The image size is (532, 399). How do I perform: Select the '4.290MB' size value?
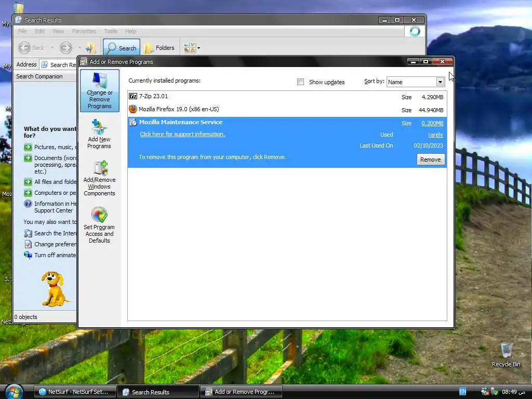click(x=432, y=97)
